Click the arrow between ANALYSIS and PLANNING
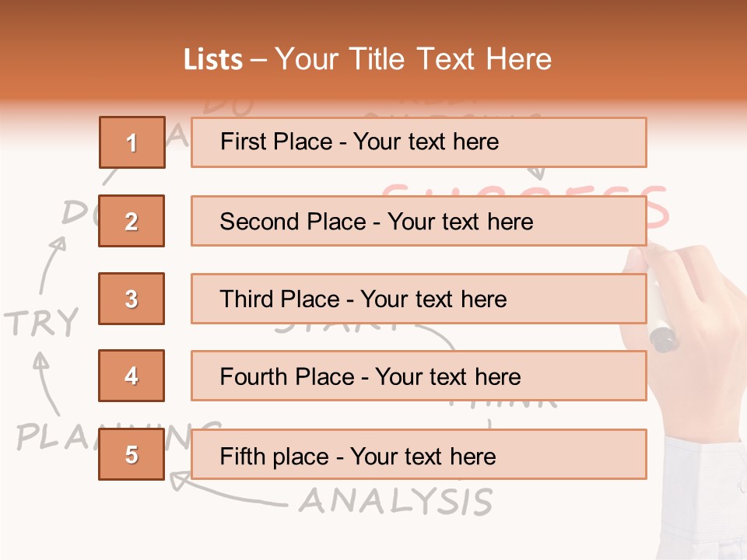Viewport: 747px width, 560px height. click(228, 488)
